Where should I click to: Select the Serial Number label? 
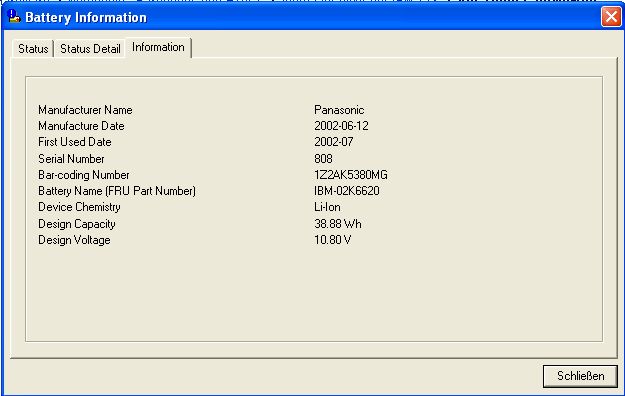[x=71, y=159]
